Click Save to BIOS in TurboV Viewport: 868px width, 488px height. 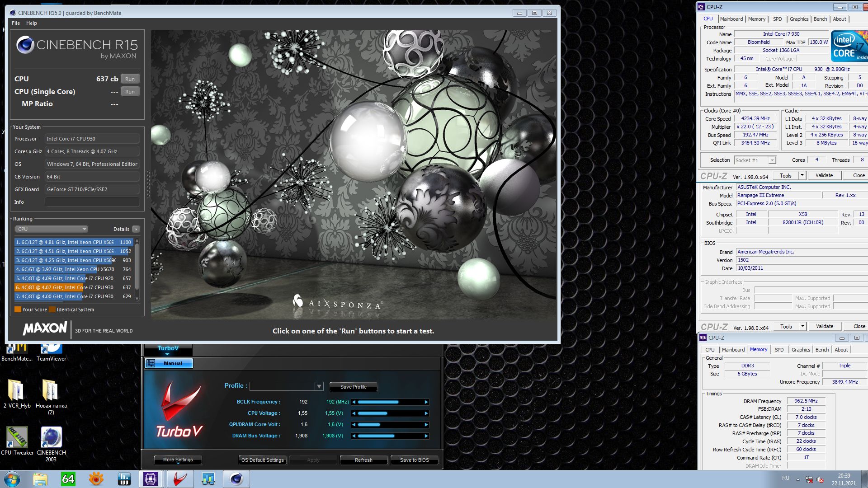(x=415, y=460)
